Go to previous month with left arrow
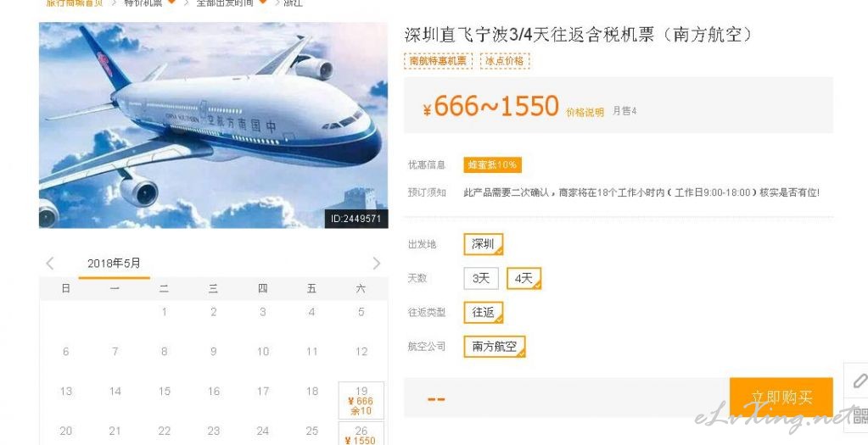 coord(50,263)
